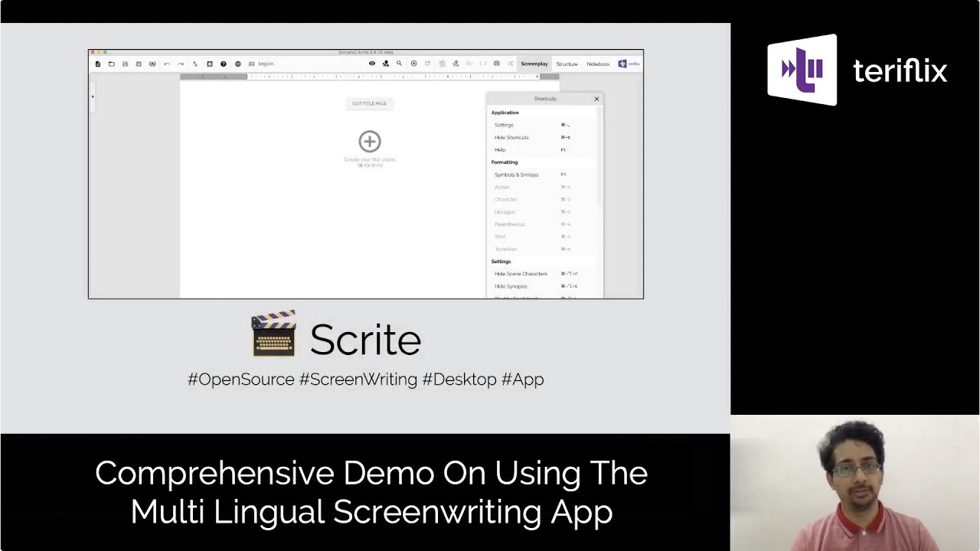Switch to the Structure tab
Image resolution: width=980 pixels, height=551 pixels.
tap(567, 64)
